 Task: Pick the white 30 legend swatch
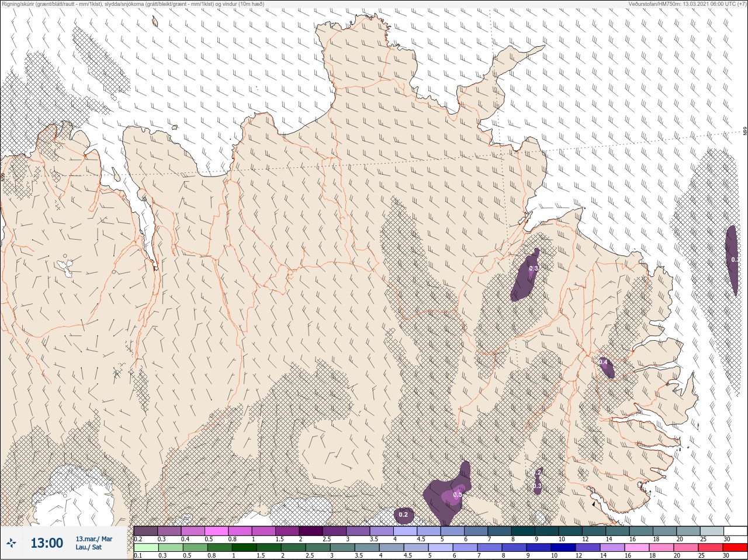[736, 531]
